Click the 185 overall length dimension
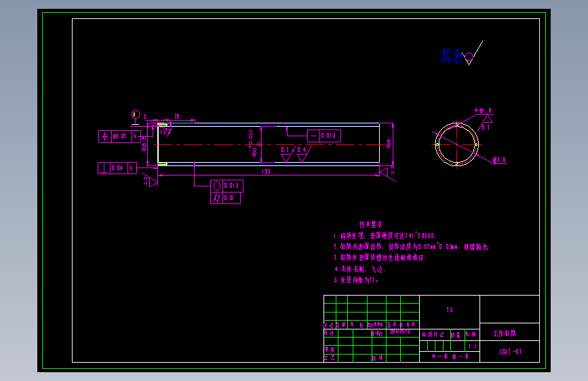Image resolution: width=588 pixels, height=381 pixels. (x=266, y=171)
